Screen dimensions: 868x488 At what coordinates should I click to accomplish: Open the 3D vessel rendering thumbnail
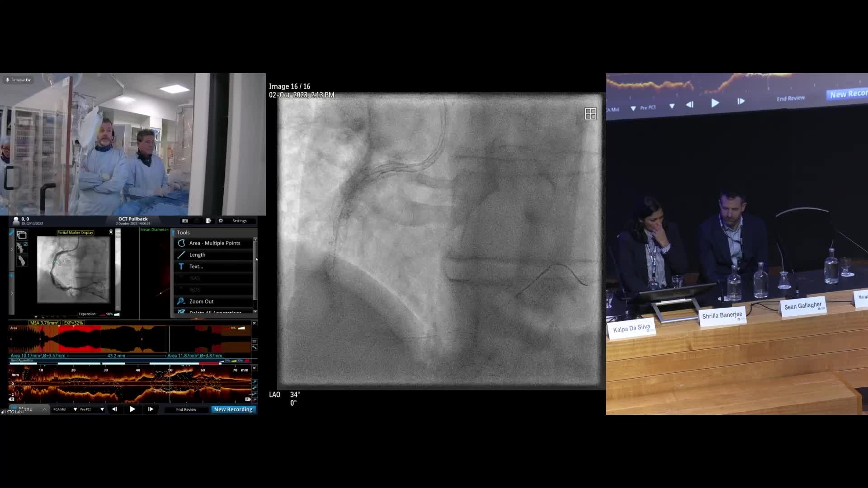click(22, 261)
